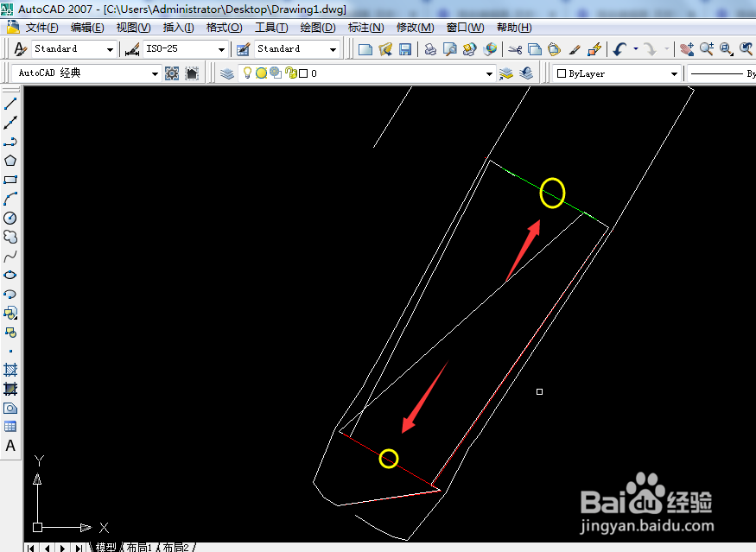This screenshot has height=552, width=756.
Task: Toggle layer 0 on/off lightbulb
Action: (247, 73)
